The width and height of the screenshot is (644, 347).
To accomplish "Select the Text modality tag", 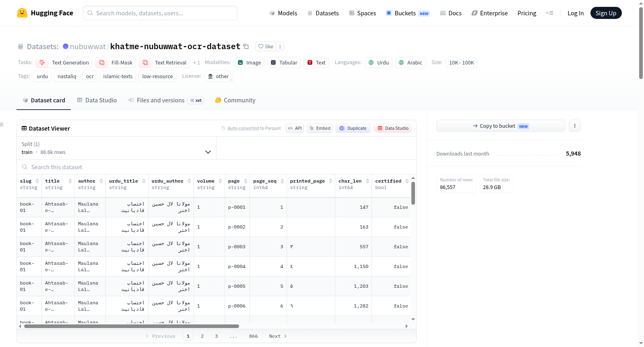I will coord(316,62).
